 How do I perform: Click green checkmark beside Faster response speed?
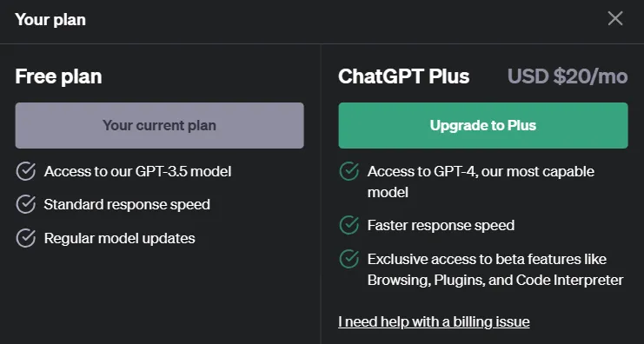click(x=349, y=225)
